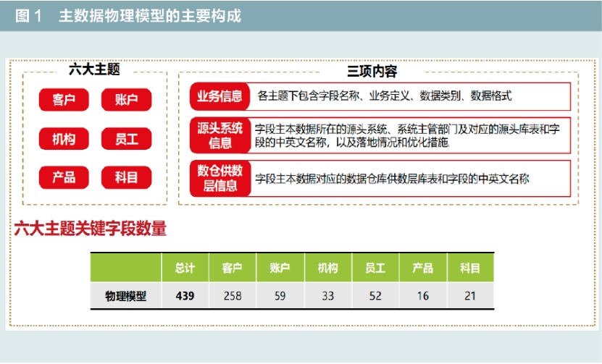Viewport: 602px width, 364px height.
Task: Click the red 账户 theme pill
Action: (x=126, y=100)
